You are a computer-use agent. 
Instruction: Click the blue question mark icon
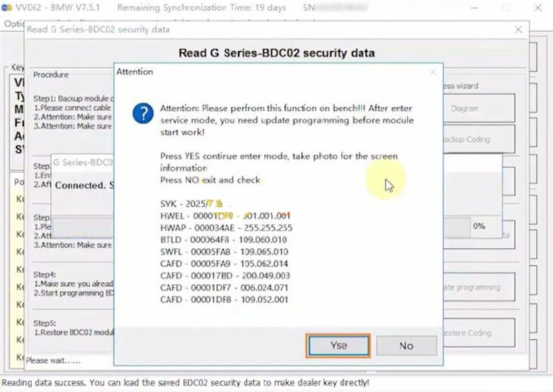pyautogui.click(x=143, y=113)
